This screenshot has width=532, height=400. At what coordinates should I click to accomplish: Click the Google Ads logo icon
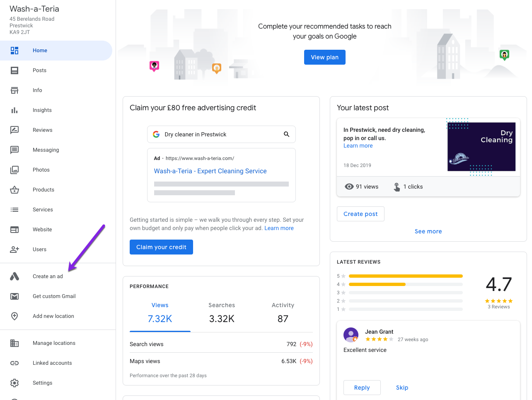coord(15,276)
